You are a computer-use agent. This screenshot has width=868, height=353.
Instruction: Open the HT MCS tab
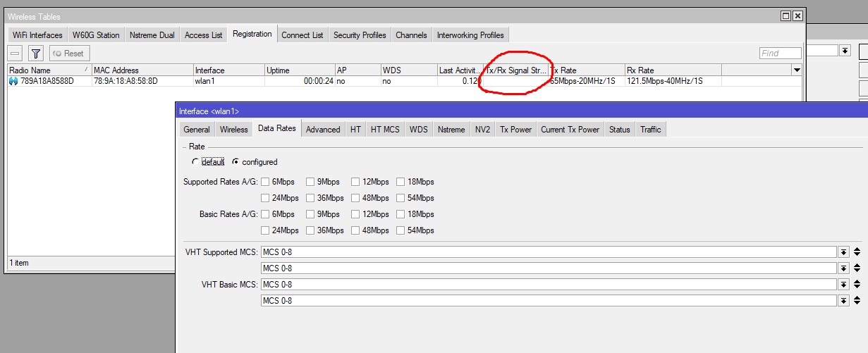coord(385,129)
